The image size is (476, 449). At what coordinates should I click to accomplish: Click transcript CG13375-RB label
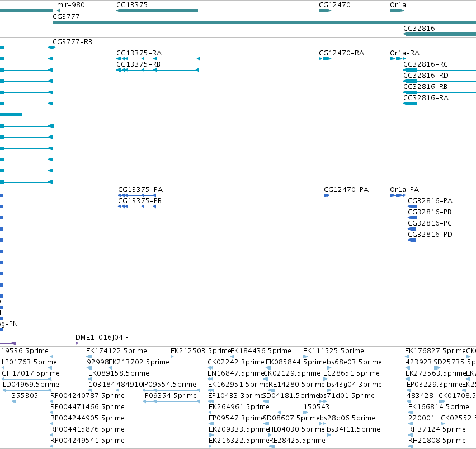pyautogui.click(x=138, y=64)
